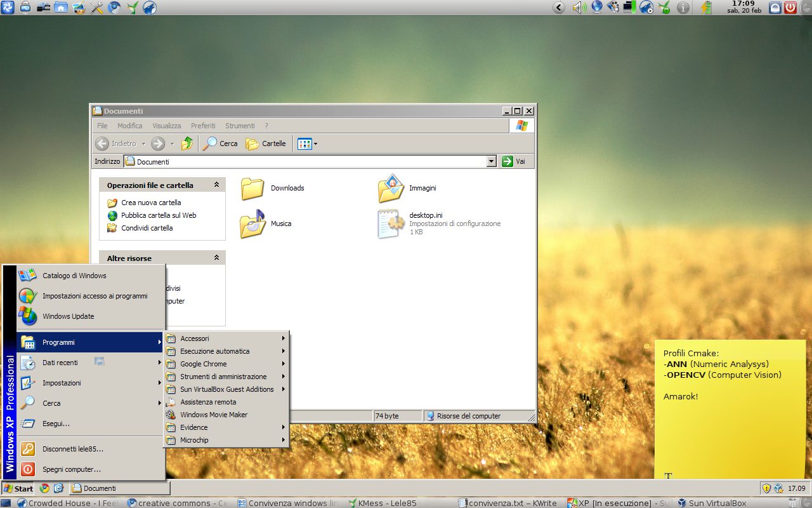Select Spegni computer in Start menu
The width and height of the screenshot is (812, 508).
[x=71, y=469]
